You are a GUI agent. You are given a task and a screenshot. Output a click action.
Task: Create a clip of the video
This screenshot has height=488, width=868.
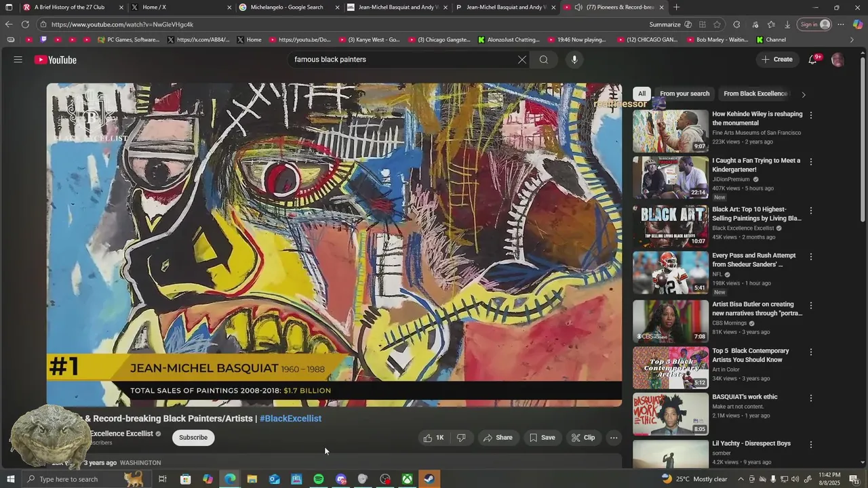click(583, 438)
